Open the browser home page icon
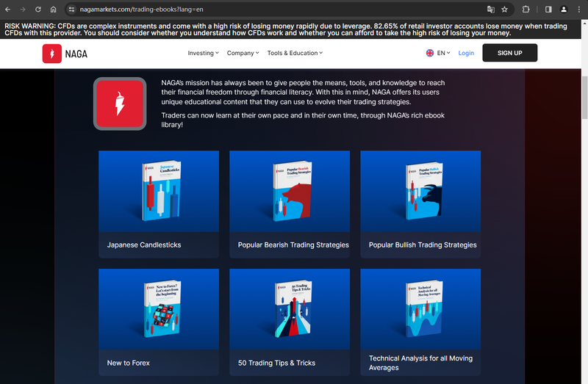The height and width of the screenshot is (384, 588). [x=53, y=10]
